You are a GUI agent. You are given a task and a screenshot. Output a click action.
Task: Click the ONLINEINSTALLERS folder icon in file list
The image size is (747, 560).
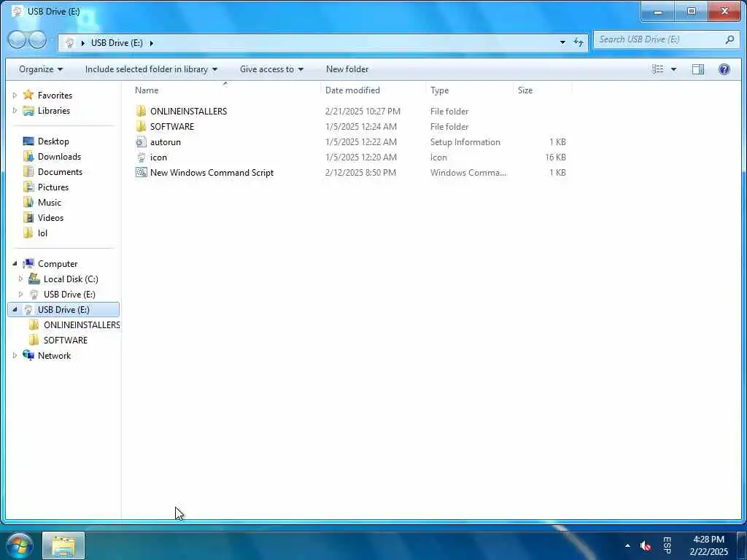tap(141, 112)
